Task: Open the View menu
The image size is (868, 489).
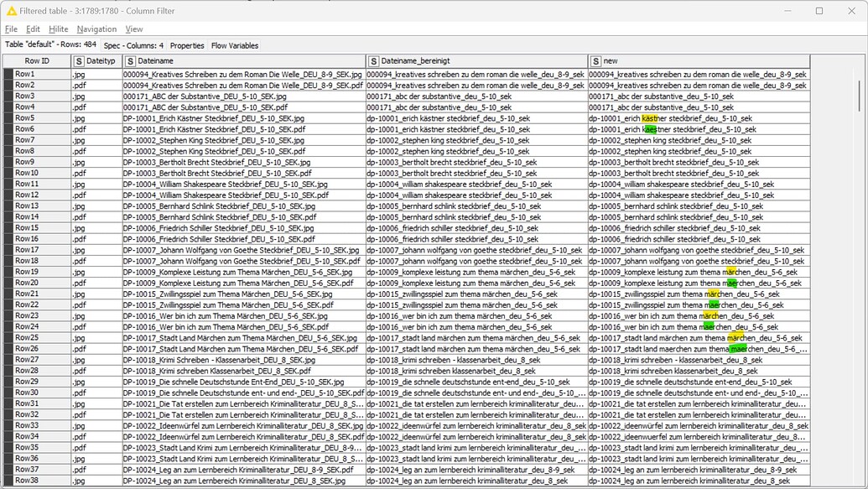Action: pos(133,28)
